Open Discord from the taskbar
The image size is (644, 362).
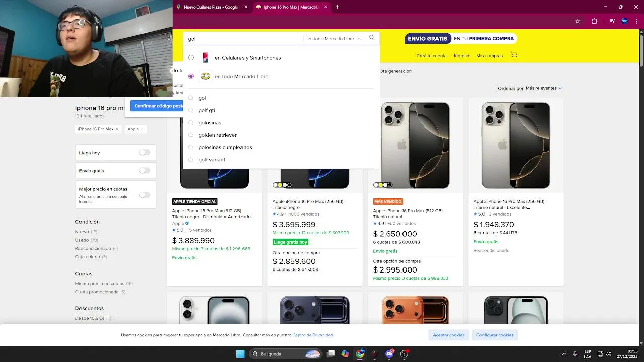click(x=389, y=354)
